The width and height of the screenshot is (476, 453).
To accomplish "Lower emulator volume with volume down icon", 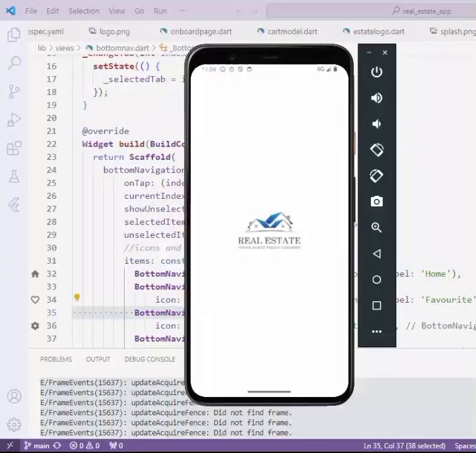I will point(377,124).
